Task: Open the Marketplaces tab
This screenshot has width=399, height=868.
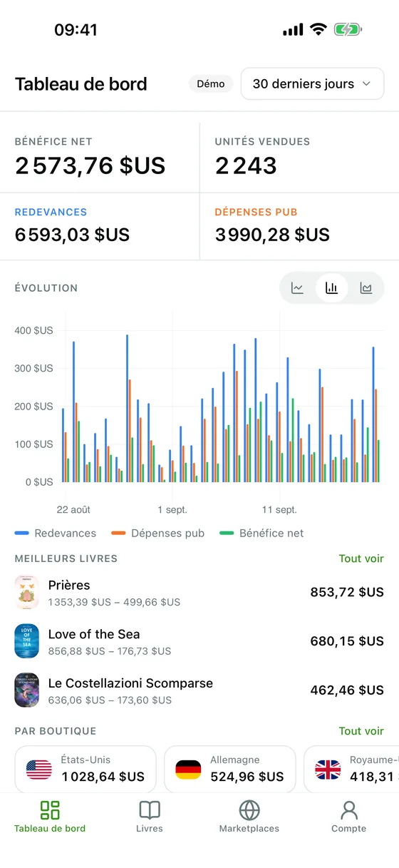Action: (249, 817)
